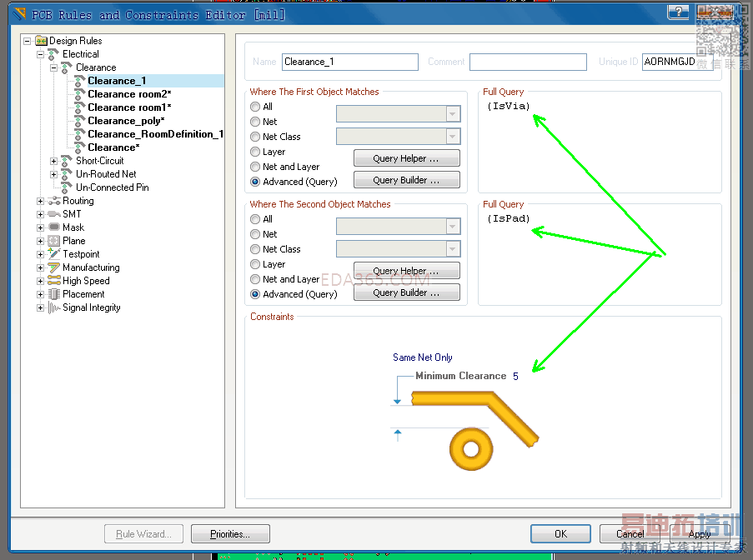Click the Un-Connected Pin rule icon
753x560 pixels.
tap(68, 187)
